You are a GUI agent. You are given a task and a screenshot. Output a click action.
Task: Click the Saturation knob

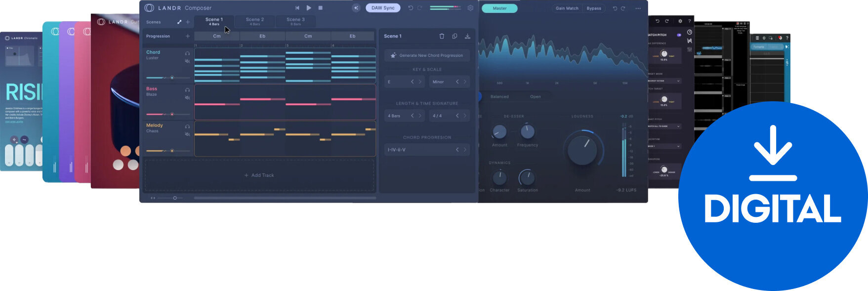pos(527,177)
